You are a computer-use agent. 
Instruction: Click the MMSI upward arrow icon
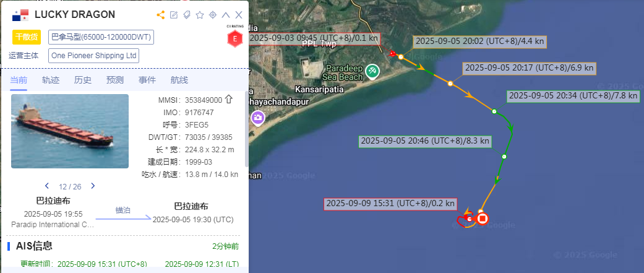[x=229, y=100]
